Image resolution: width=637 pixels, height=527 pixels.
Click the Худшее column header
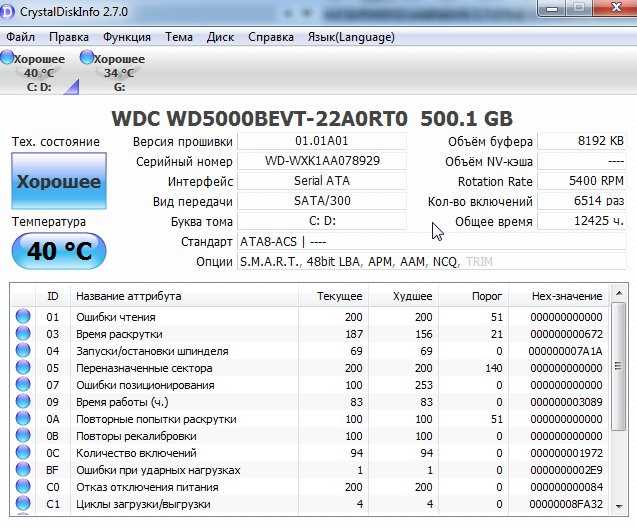coord(404,296)
